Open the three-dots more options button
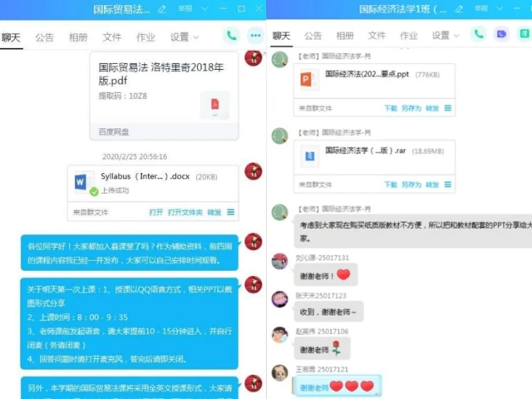Screen dimensions: 532x399 [255, 36]
